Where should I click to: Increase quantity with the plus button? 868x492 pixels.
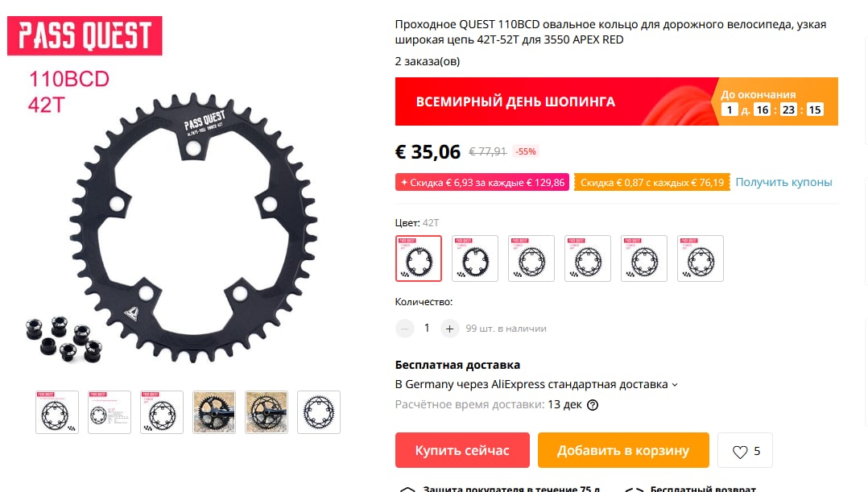[449, 329]
